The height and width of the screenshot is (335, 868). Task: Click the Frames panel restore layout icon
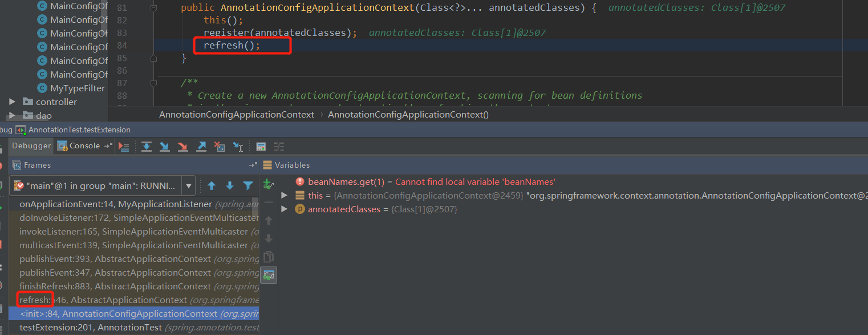[253, 165]
